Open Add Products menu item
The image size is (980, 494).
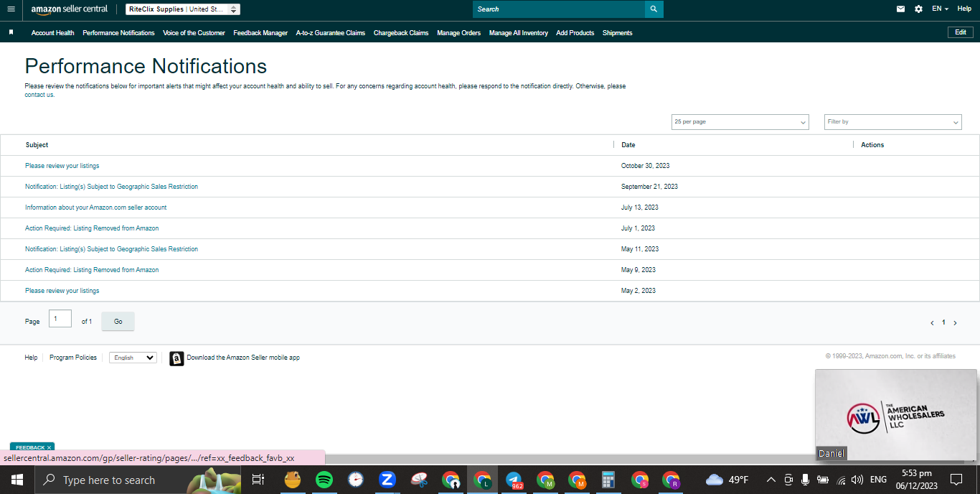575,33
